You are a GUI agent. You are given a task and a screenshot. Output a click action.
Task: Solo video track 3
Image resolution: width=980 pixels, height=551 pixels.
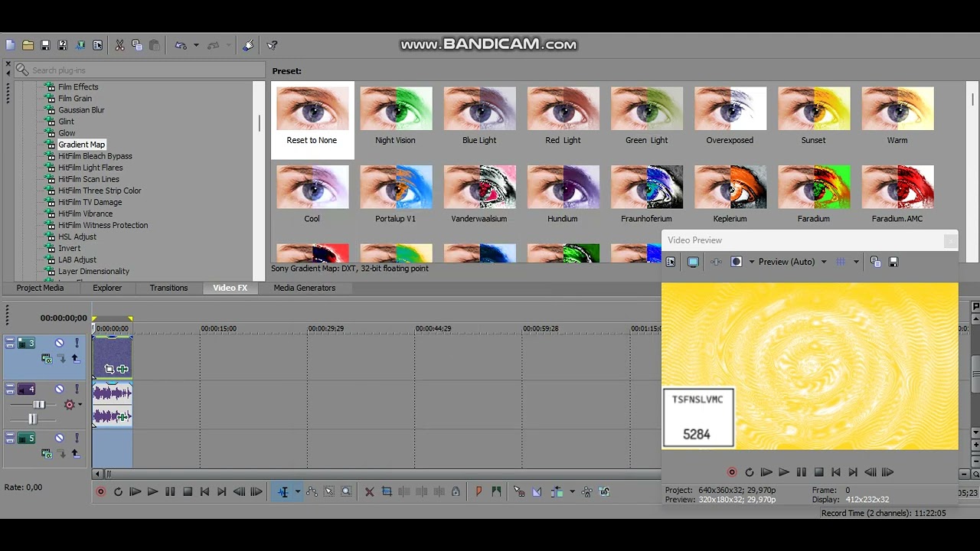pos(77,343)
